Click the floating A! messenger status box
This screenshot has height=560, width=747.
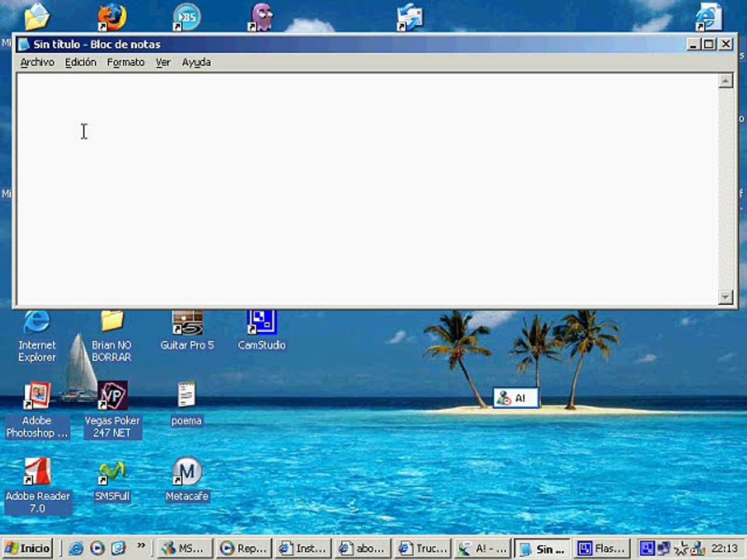[516, 397]
